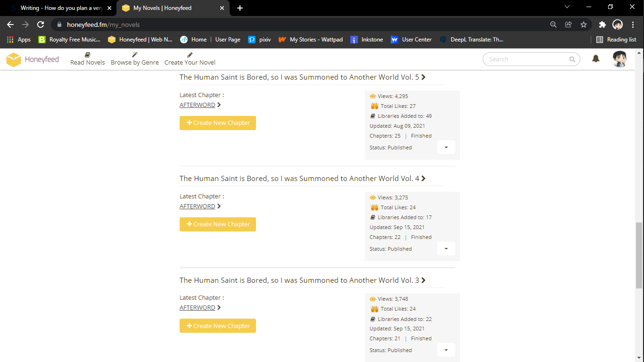Click the notification bell icon
The image size is (644, 362).
596,59
